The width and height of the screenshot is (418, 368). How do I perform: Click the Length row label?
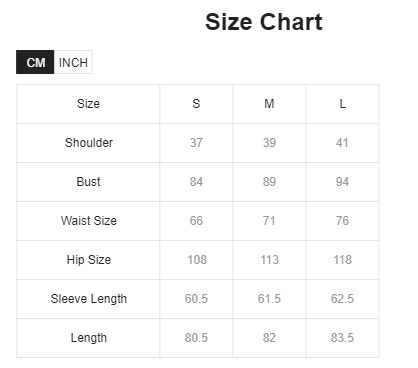pyautogui.click(x=88, y=338)
